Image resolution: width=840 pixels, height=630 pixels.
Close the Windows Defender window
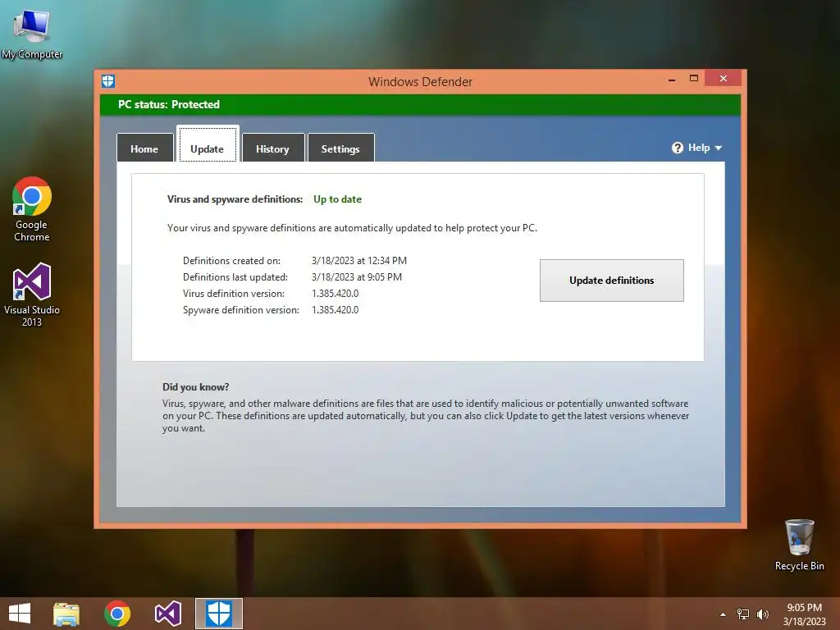point(724,79)
